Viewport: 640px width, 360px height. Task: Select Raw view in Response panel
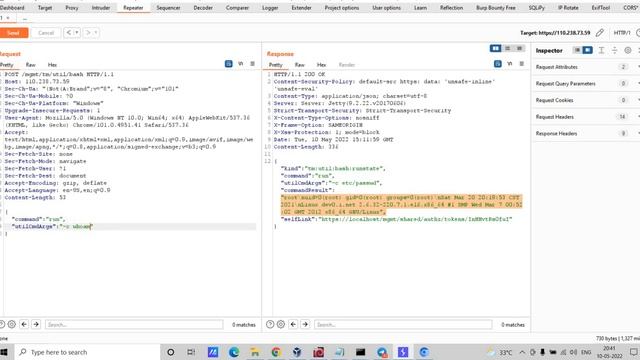coord(300,65)
